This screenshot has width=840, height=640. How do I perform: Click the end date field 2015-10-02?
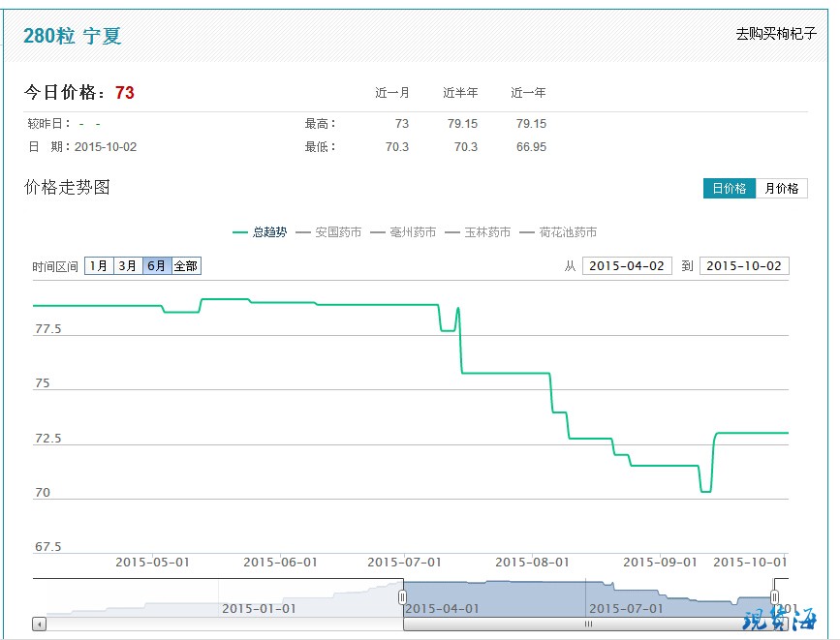[x=744, y=266]
